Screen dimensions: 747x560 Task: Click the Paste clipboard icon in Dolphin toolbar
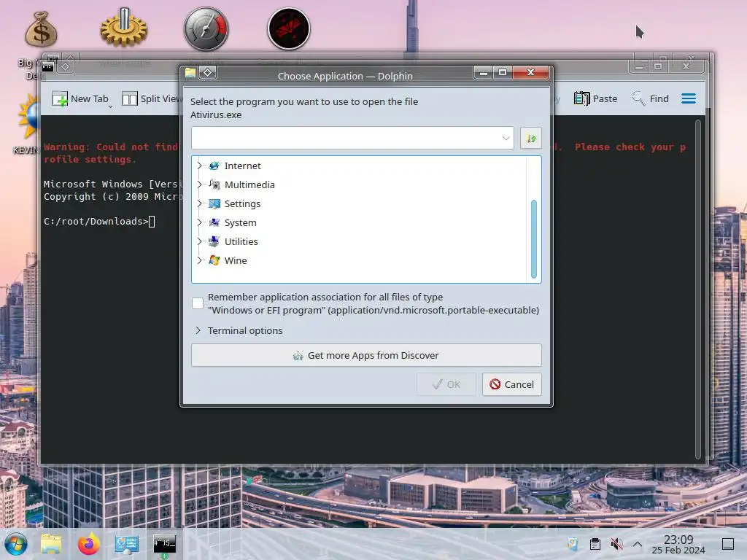pos(581,98)
